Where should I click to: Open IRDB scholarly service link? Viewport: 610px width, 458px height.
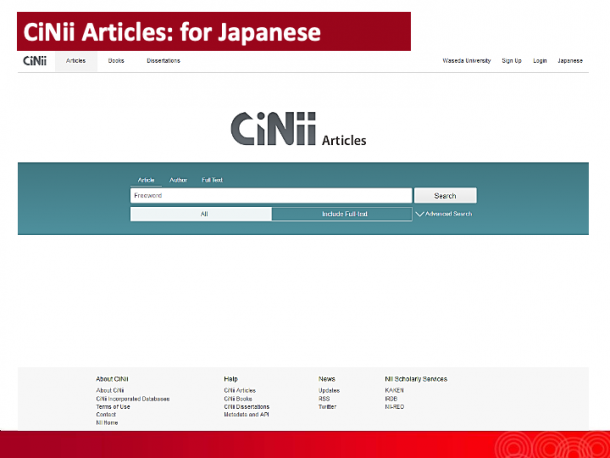click(391, 399)
